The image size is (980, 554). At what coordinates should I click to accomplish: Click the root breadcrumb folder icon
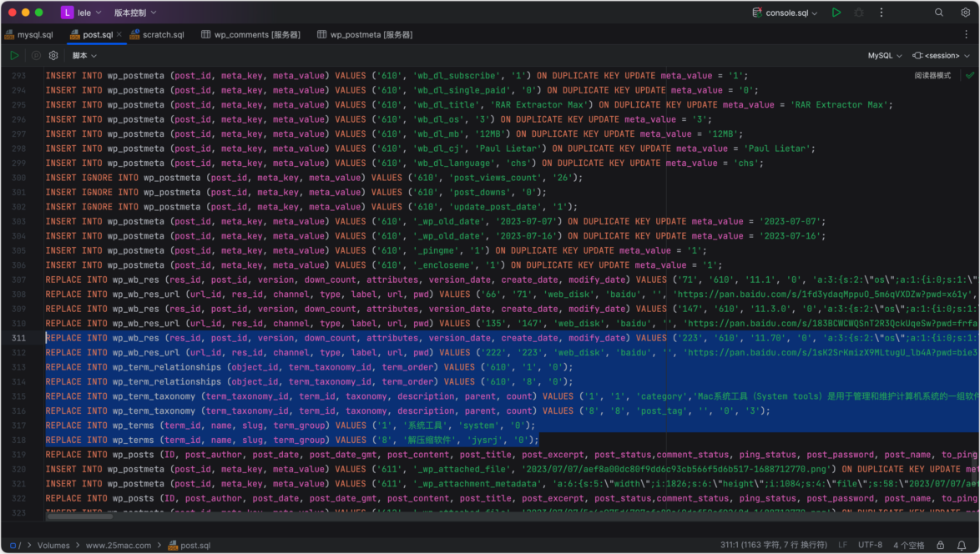point(13,546)
